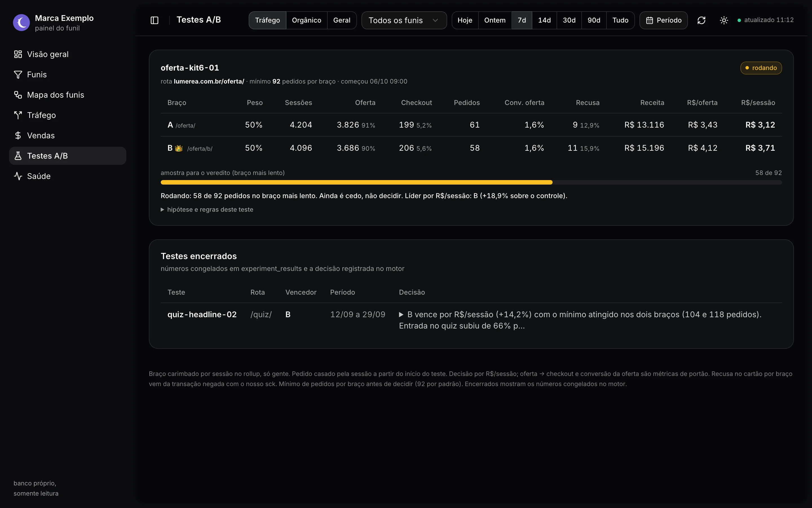Click the crown icon on arm B

point(178,148)
